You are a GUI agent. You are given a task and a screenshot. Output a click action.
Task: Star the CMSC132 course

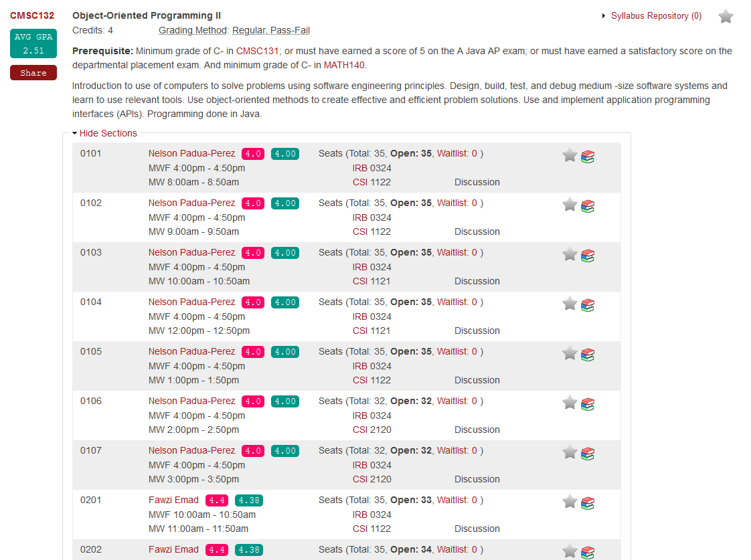726,16
